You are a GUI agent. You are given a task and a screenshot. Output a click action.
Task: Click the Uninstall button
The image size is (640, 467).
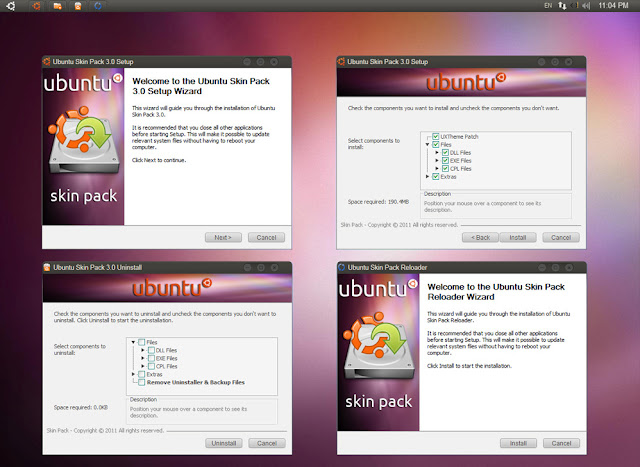pyautogui.click(x=224, y=443)
